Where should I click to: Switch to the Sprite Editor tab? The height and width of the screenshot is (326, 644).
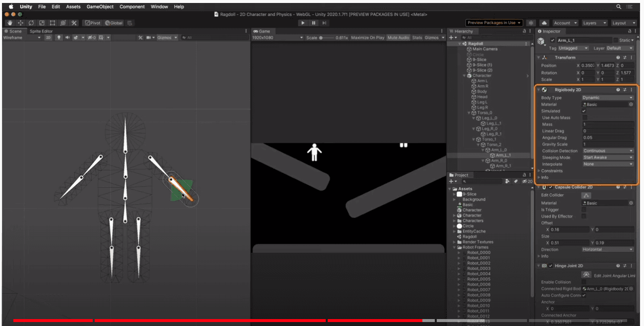pyautogui.click(x=41, y=31)
